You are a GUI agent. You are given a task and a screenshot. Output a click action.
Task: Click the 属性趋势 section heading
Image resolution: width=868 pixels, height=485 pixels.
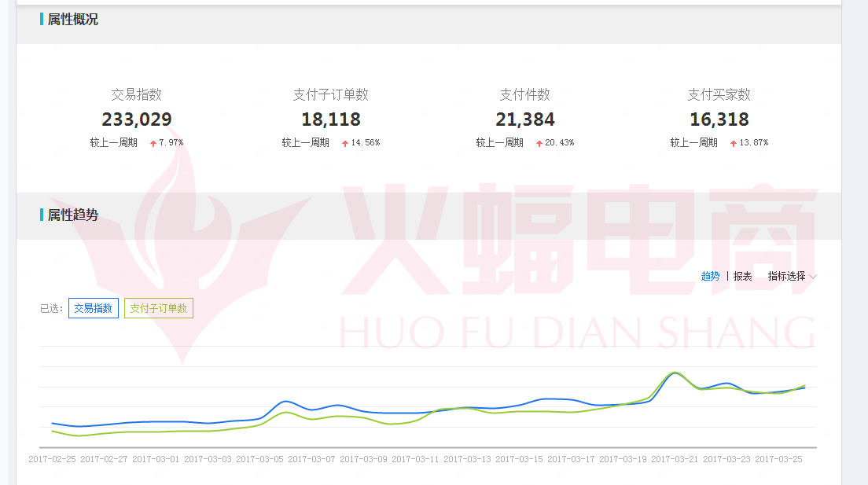click(x=72, y=215)
